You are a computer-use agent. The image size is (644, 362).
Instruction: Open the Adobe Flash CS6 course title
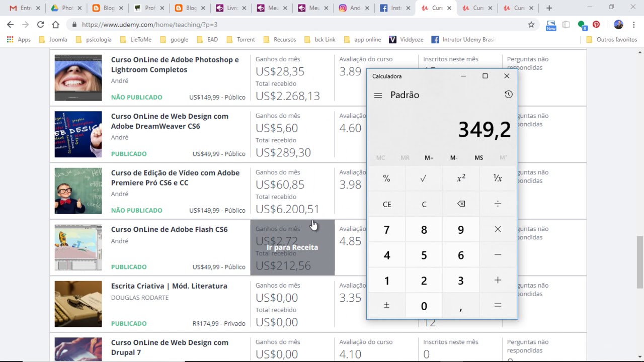pyautogui.click(x=170, y=229)
